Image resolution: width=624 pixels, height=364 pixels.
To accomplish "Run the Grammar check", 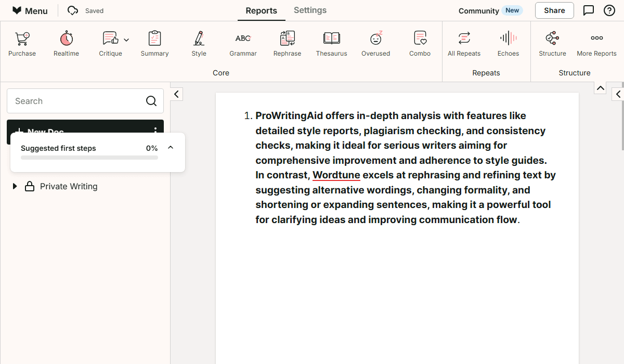I will point(243,44).
